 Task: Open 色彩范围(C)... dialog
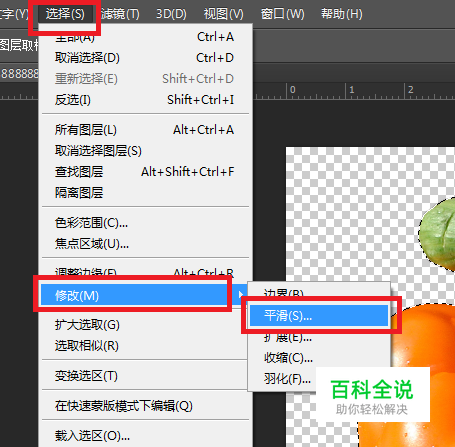[x=145, y=223]
